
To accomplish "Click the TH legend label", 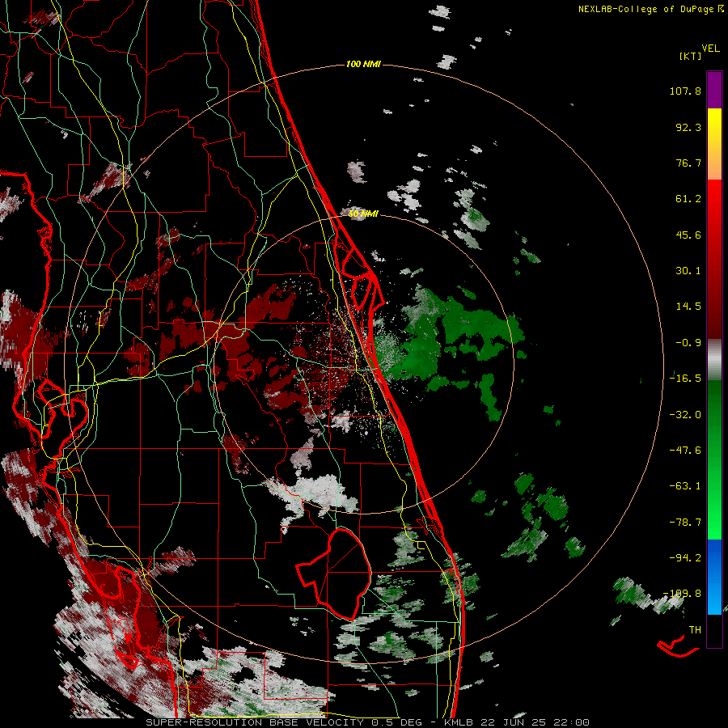I will (x=695, y=630).
